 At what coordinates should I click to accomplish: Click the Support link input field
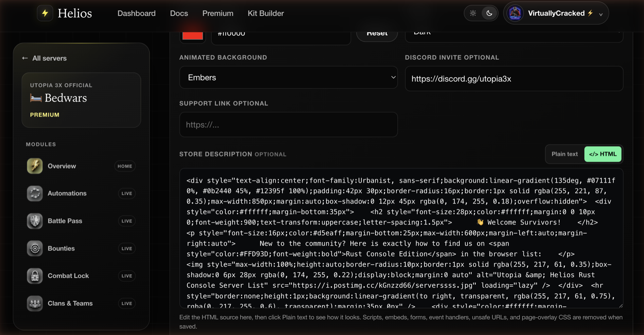pos(289,125)
